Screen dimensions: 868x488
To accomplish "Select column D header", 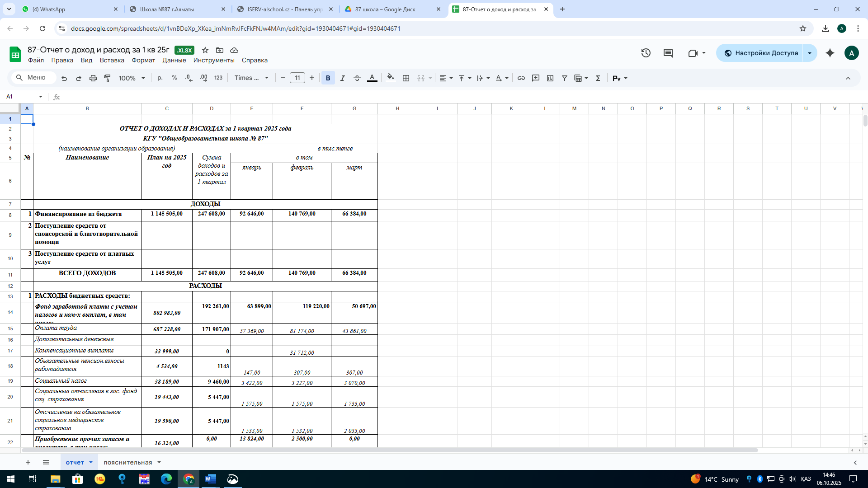I will pos(212,108).
